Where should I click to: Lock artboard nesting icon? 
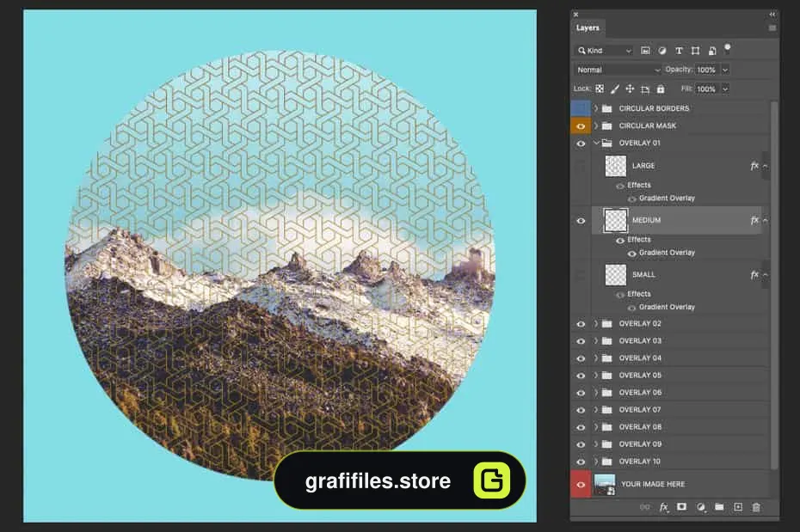pyautogui.click(x=645, y=89)
